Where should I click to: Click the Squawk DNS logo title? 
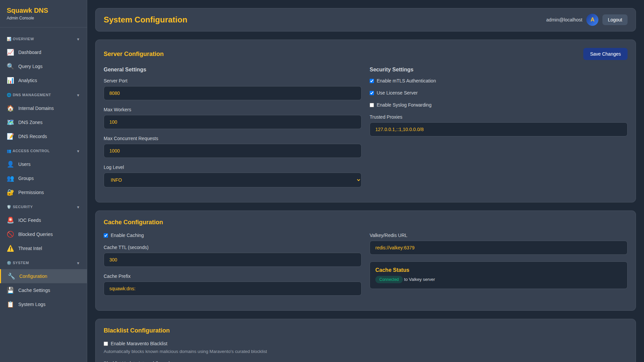tap(28, 10)
